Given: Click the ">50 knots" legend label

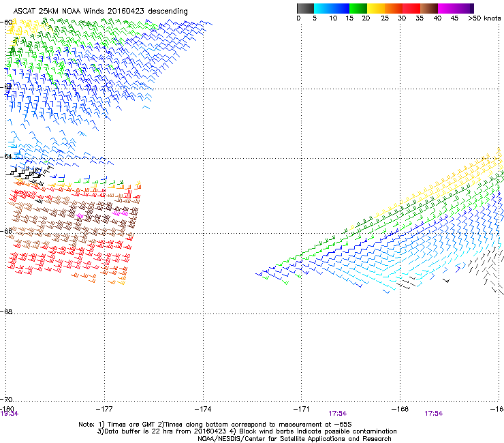Looking at the screenshot, I should 484,18.
